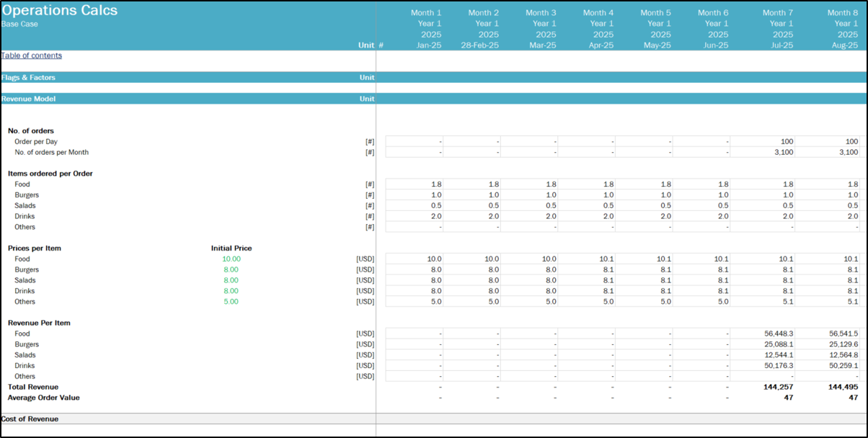Image resolution: width=868 pixels, height=438 pixels.
Task: Click the Cost of Revenue section row
Action: (30, 419)
